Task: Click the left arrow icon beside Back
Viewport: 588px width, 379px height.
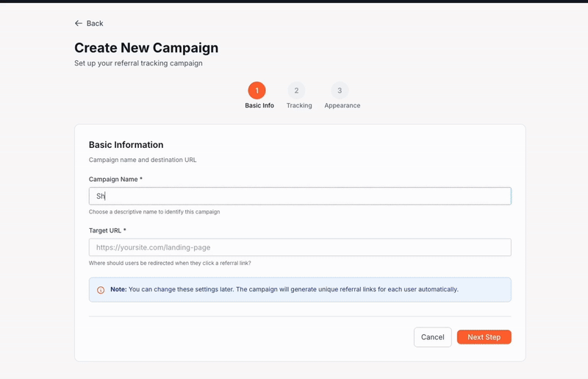Action: (79, 24)
